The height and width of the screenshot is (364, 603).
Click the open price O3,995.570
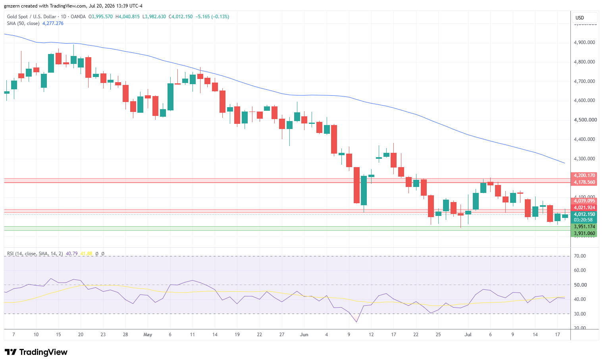(x=100, y=17)
